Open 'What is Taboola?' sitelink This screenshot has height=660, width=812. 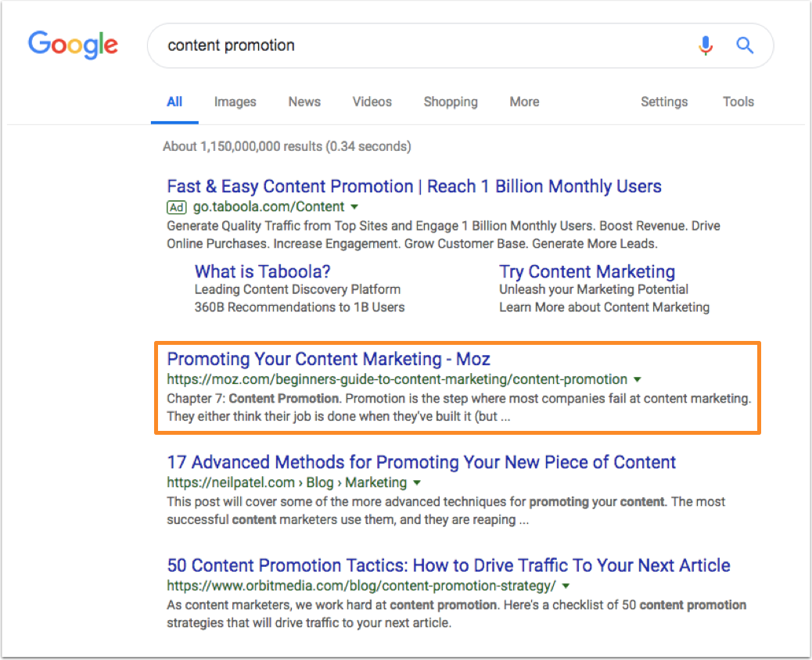pos(263,272)
